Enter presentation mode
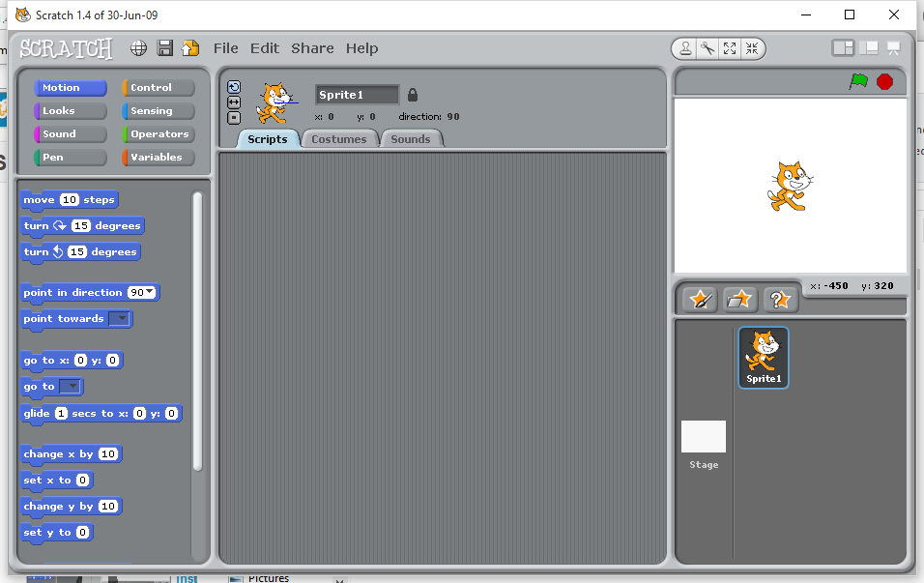 (893, 48)
